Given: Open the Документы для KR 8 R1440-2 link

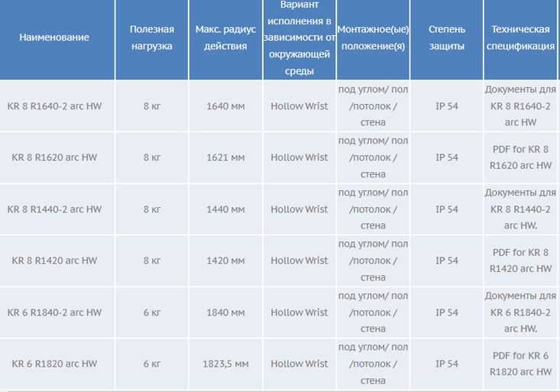Looking at the screenshot, I should point(520,209).
